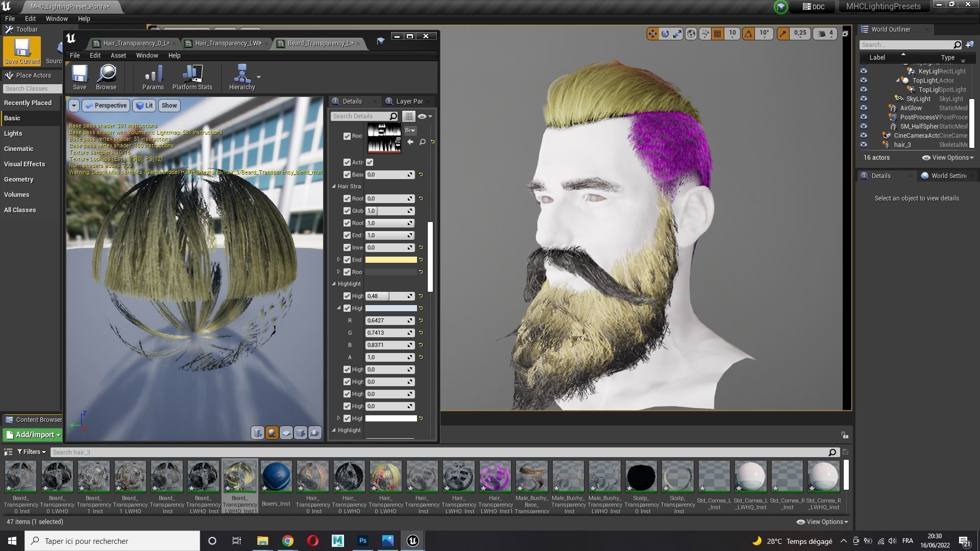This screenshot has width=980, height=551.
Task: Adjust the 0,48 highlight slider field
Action: [389, 296]
